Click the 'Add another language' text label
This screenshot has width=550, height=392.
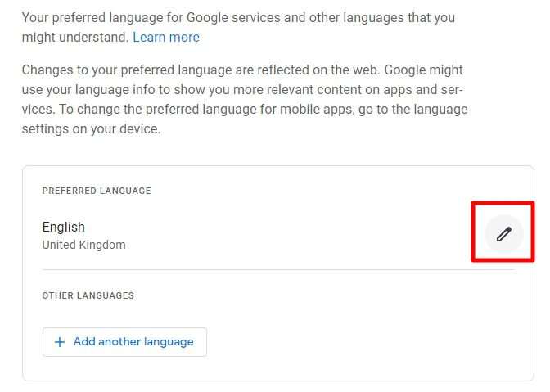[133, 342]
